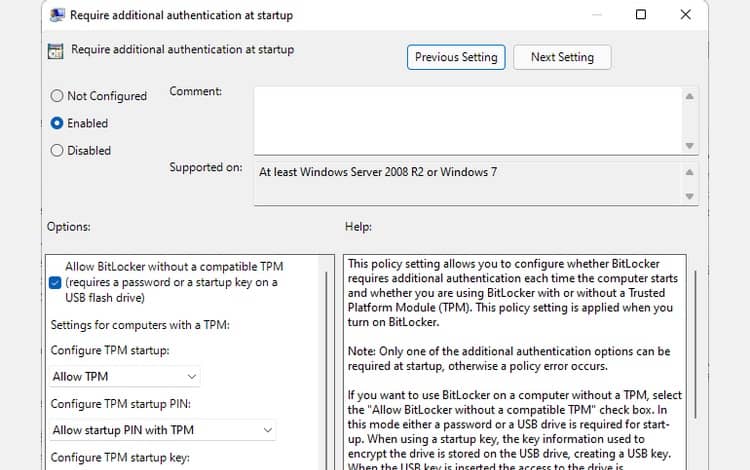750x470 pixels.
Task: Click the Supported on scroll up arrow
Action: coord(689,172)
